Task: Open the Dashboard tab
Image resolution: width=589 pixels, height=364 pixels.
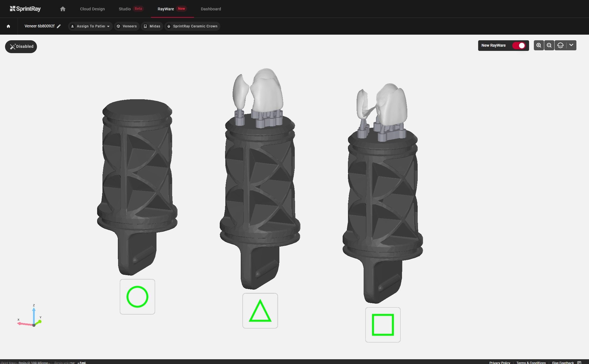Action: click(211, 9)
